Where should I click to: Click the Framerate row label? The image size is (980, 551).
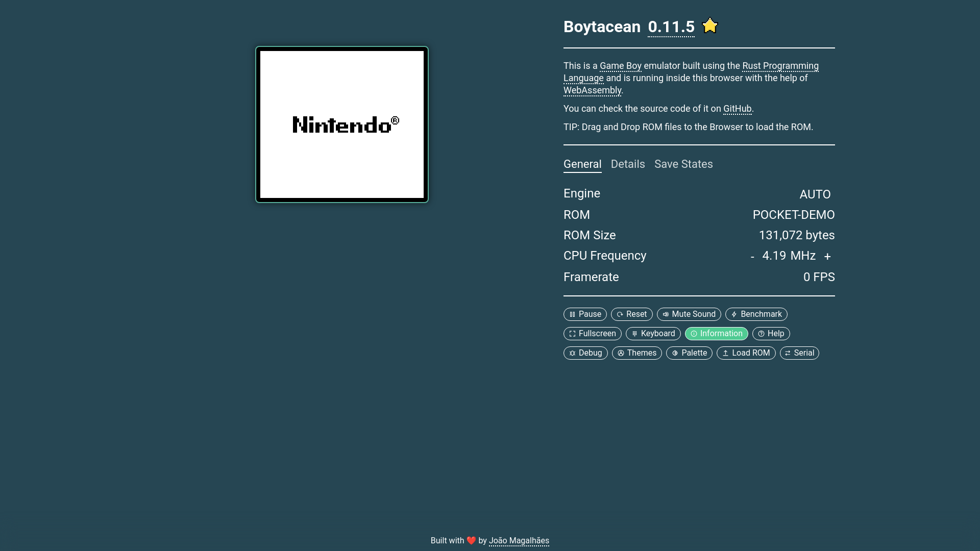pos(591,277)
